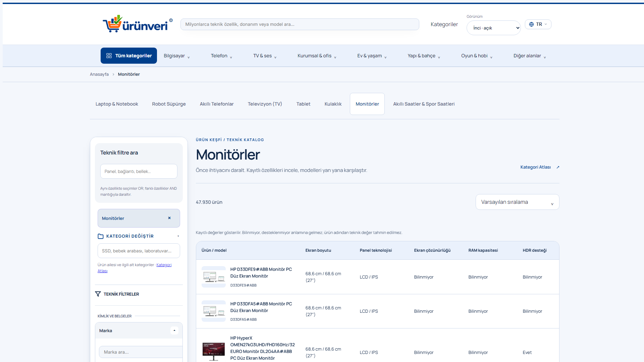Switch to the Robot Süpürge tab

169,104
